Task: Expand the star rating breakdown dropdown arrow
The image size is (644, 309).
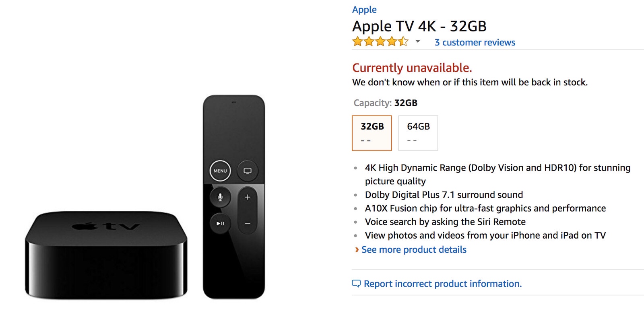Action: (x=418, y=41)
